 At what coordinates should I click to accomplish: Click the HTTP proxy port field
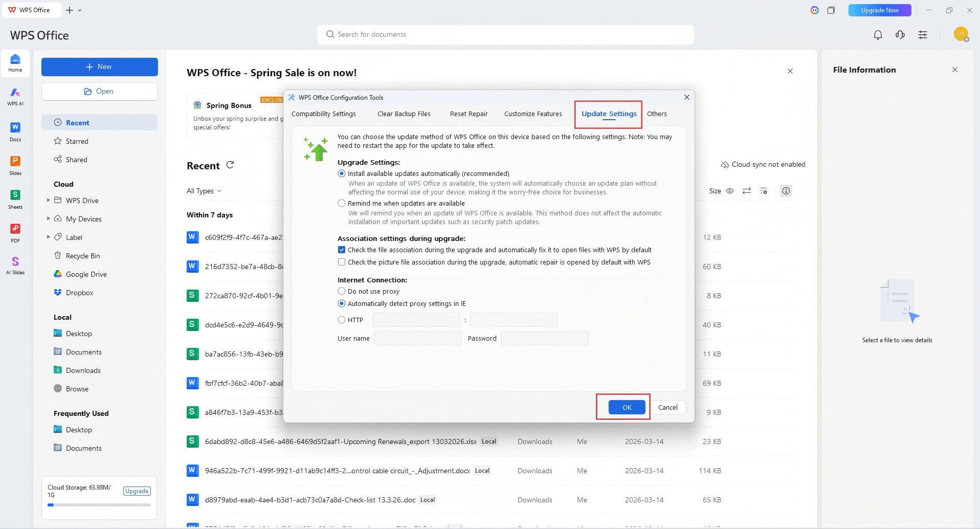pyautogui.click(x=514, y=320)
